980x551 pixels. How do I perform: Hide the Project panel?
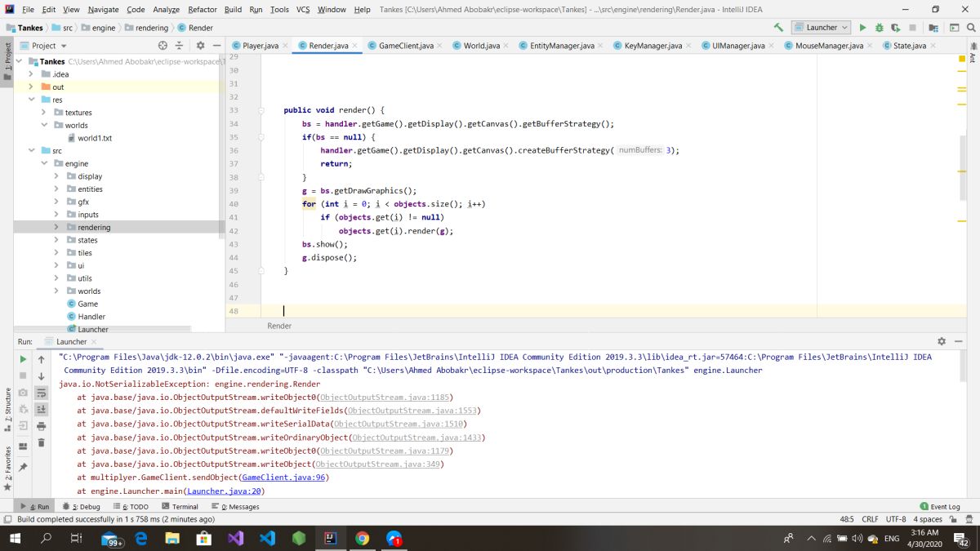[216, 46]
